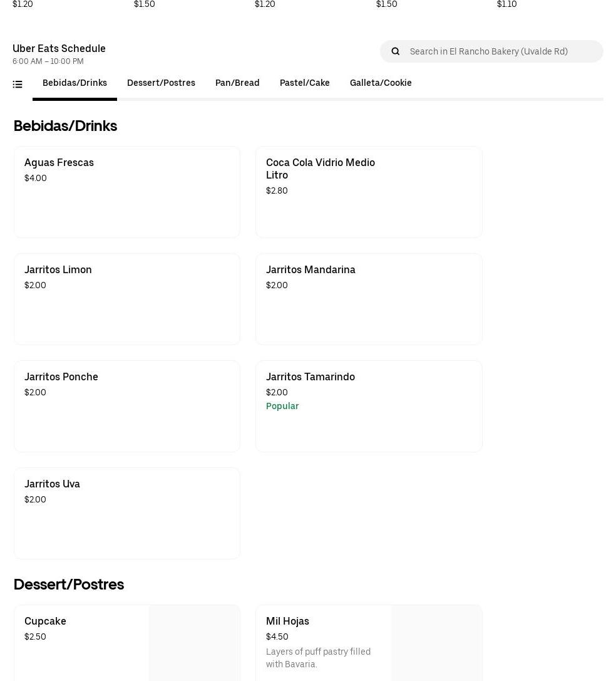The image size is (616, 681).
Task: Click the search magnifier icon
Action: click(395, 51)
